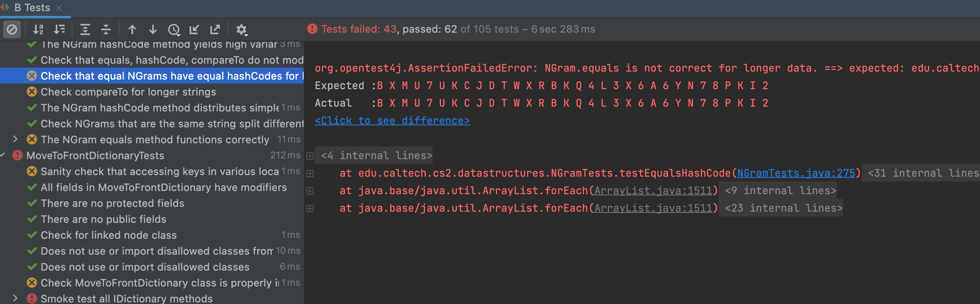Click the export test results icon
The width and height of the screenshot is (980, 304).
pyautogui.click(x=215, y=29)
